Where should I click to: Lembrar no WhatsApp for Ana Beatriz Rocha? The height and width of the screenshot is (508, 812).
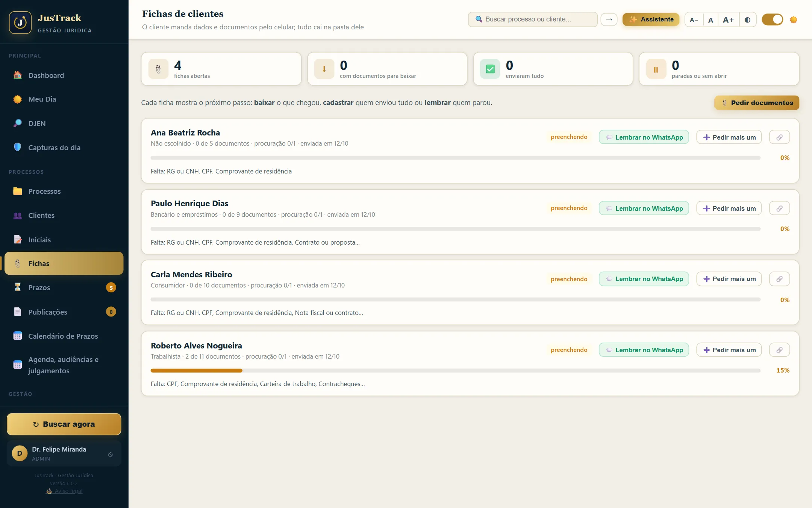(644, 137)
